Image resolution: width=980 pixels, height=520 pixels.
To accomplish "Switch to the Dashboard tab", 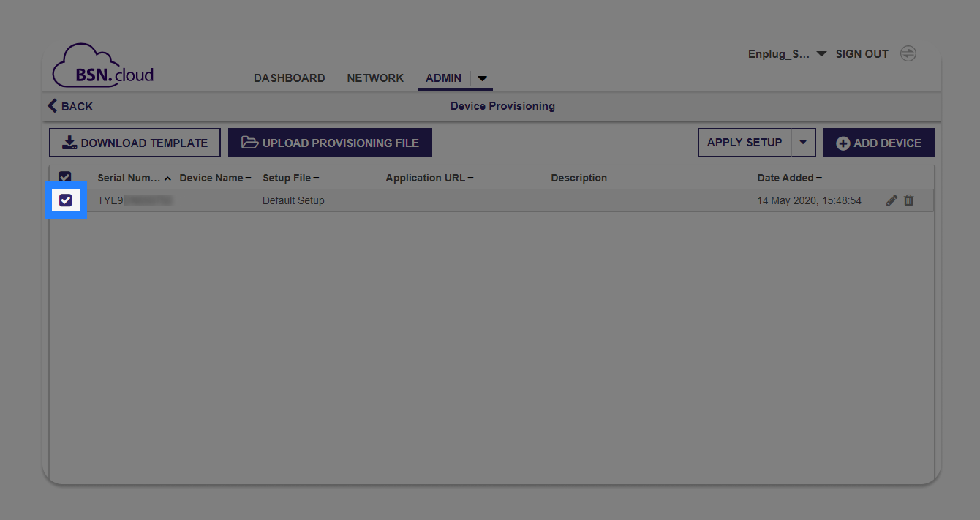I will 289,78.
